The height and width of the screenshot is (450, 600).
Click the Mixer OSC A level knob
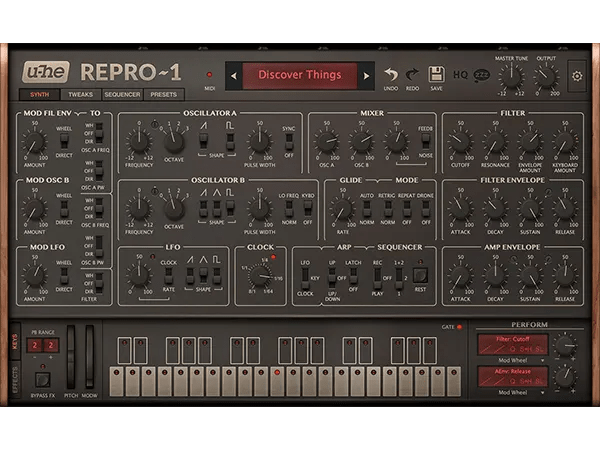click(x=326, y=142)
